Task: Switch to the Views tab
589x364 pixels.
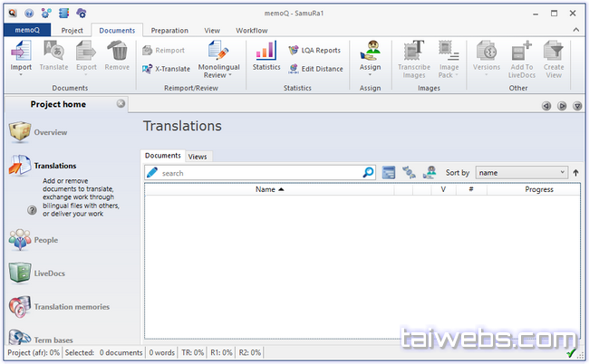Action: click(x=198, y=157)
